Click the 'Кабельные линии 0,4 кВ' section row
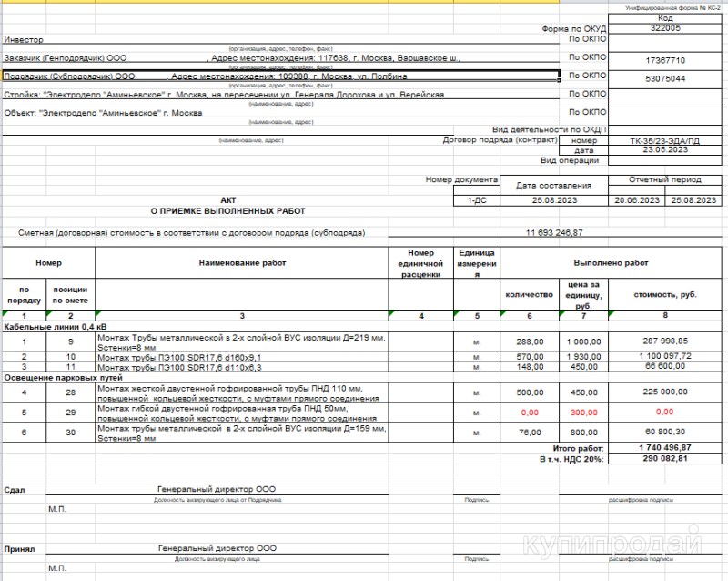Image resolution: width=728 pixels, height=581 pixels. (56, 325)
